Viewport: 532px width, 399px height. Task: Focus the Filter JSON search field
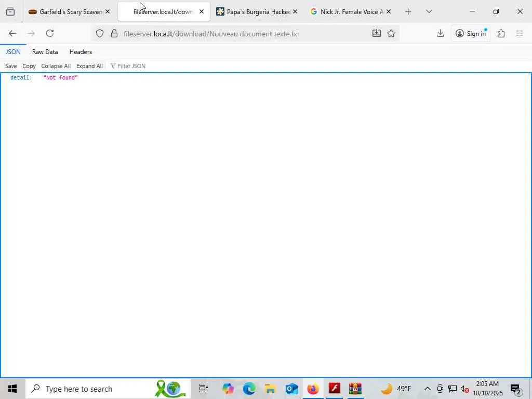coord(131,66)
